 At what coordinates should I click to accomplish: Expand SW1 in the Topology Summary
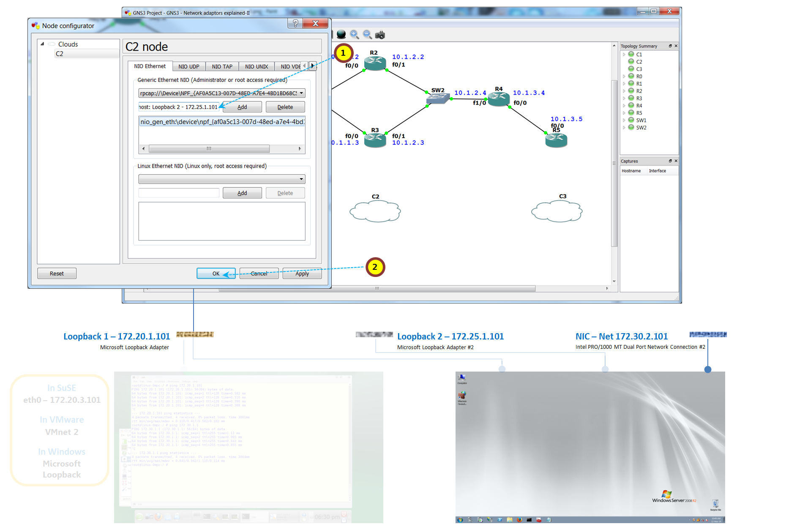(625, 120)
